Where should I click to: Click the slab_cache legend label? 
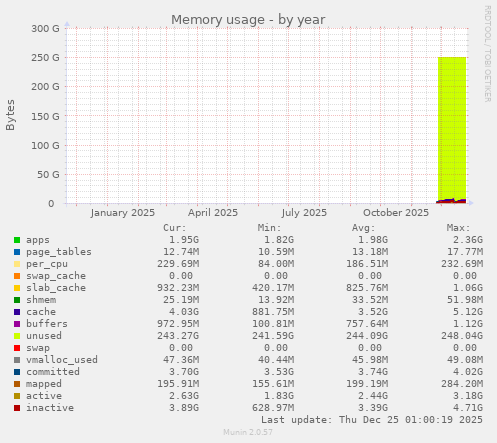56,288
